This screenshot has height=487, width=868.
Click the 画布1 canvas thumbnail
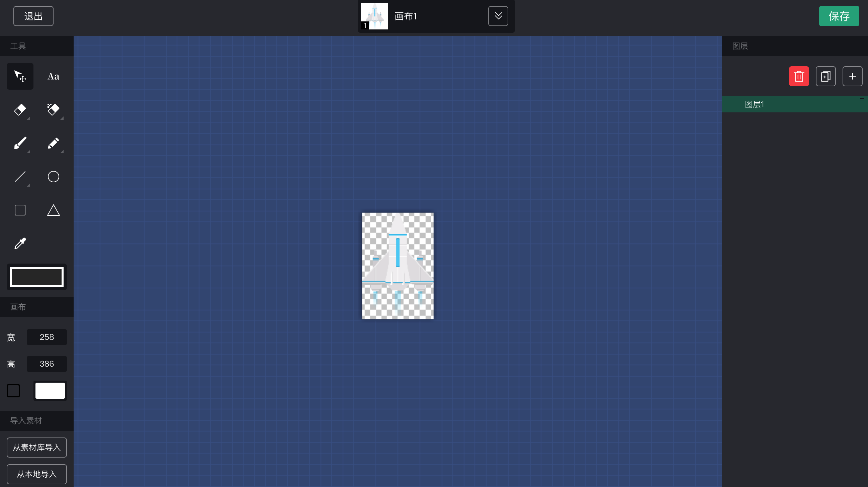tap(374, 16)
